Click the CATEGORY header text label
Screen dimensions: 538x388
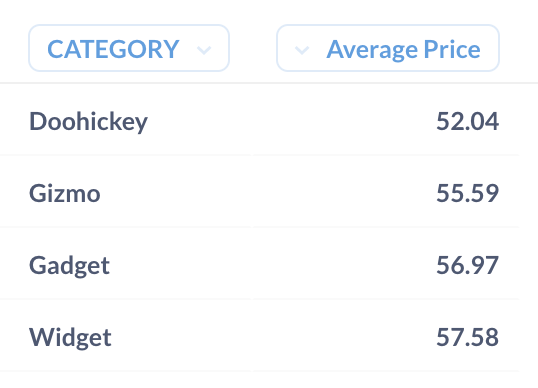click(x=113, y=49)
